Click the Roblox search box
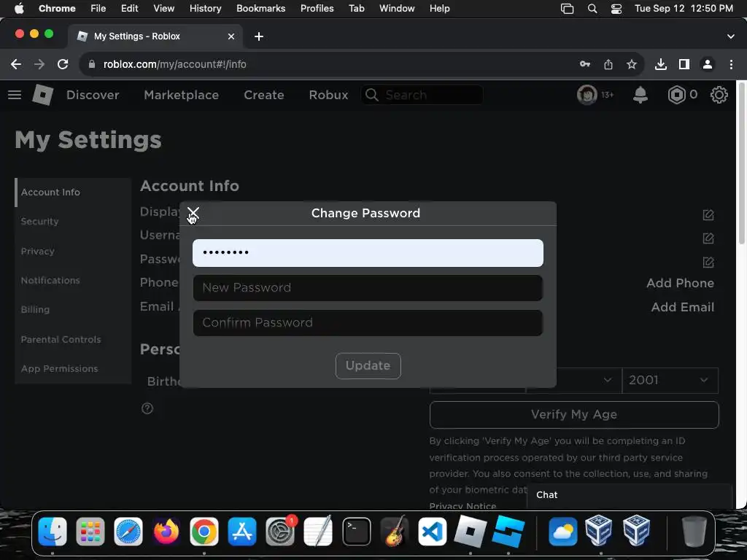The image size is (747, 560). click(422, 95)
